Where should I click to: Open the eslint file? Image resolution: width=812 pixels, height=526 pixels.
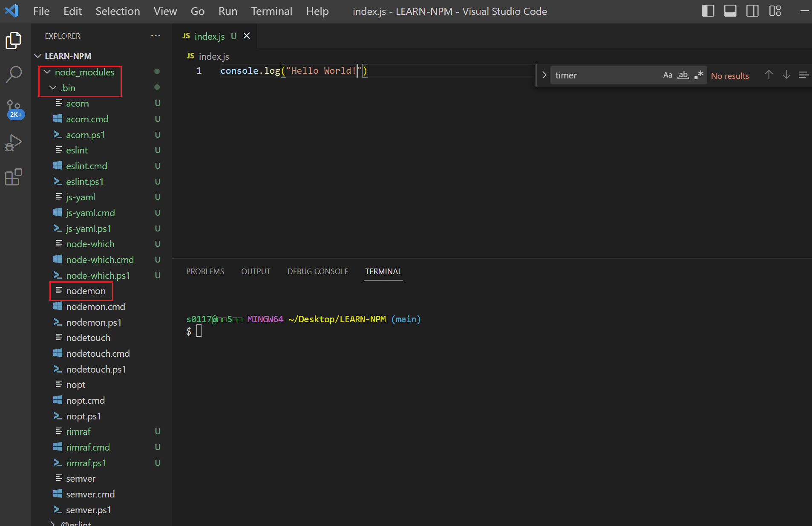[x=101, y=150]
